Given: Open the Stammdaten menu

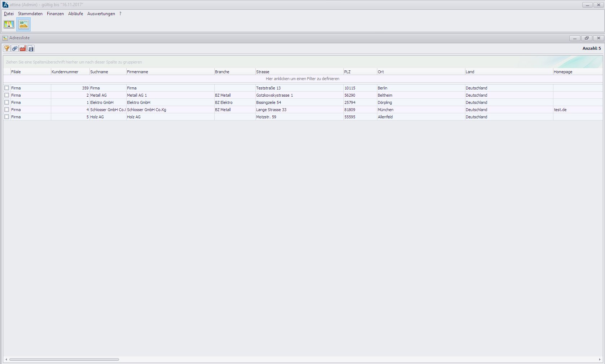Looking at the screenshot, I should 30,14.
